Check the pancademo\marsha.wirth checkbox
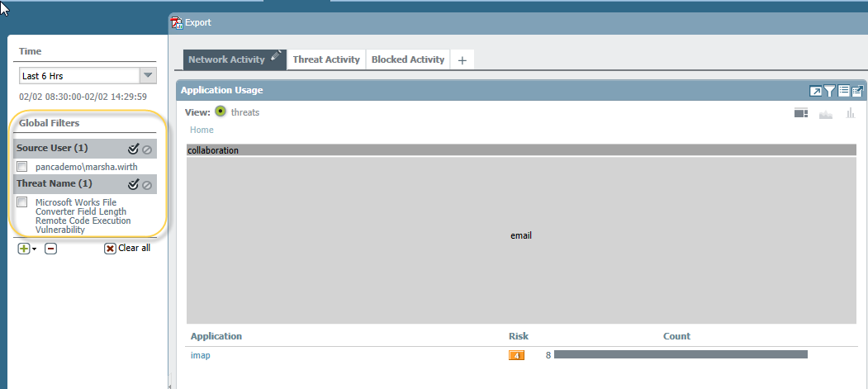Image resolution: width=868 pixels, height=389 pixels. pos(22,167)
